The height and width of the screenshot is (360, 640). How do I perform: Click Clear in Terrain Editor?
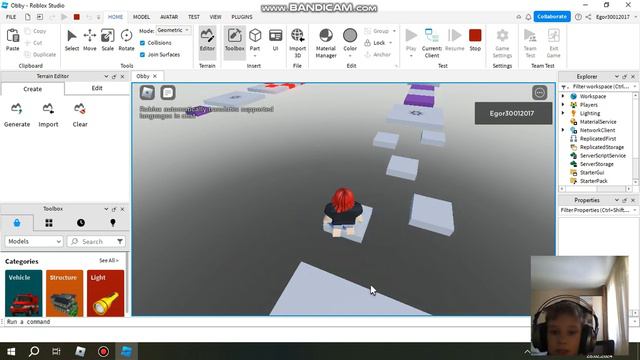80,116
